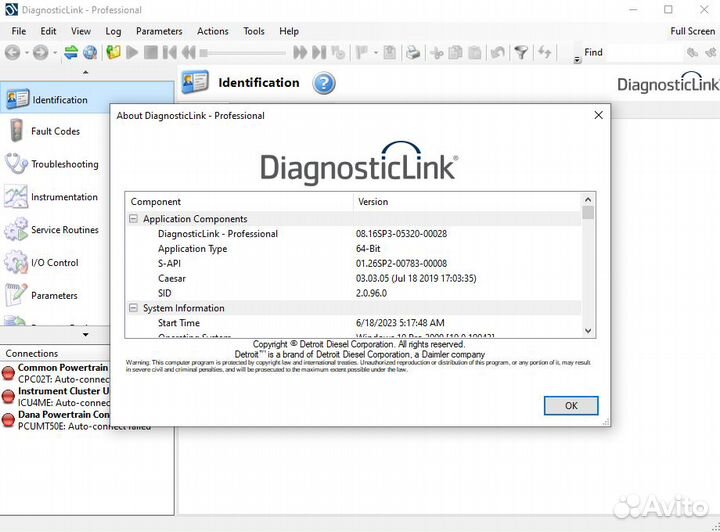
Task: Click the printer icon in toolbar
Action: 413,52
